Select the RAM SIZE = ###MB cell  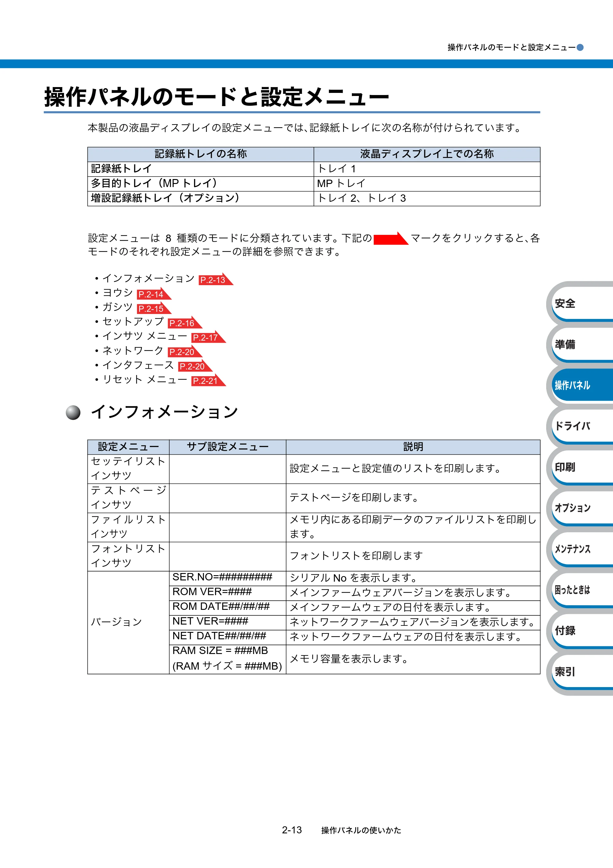(227, 659)
